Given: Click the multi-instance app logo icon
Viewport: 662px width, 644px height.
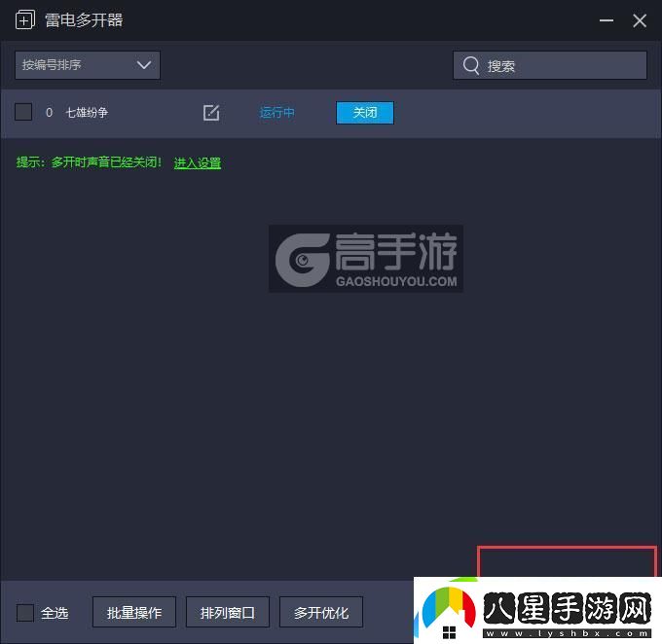Looking at the screenshot, I should (x=25, y=19).
